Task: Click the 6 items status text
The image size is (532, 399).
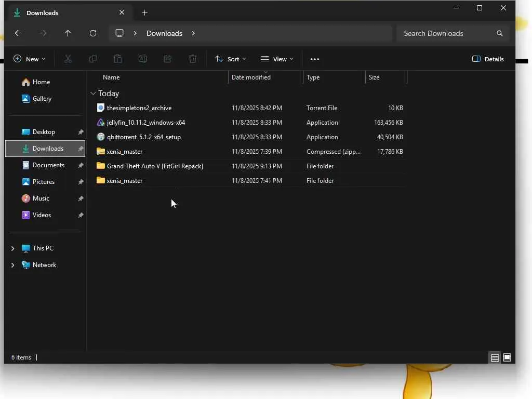Action: [x=21, y=357]
